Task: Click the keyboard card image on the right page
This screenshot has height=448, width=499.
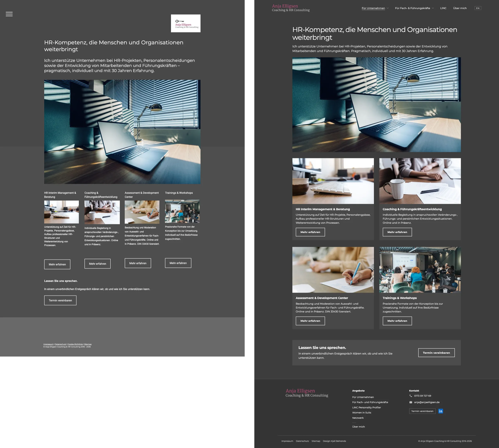Action: point(333,181)
